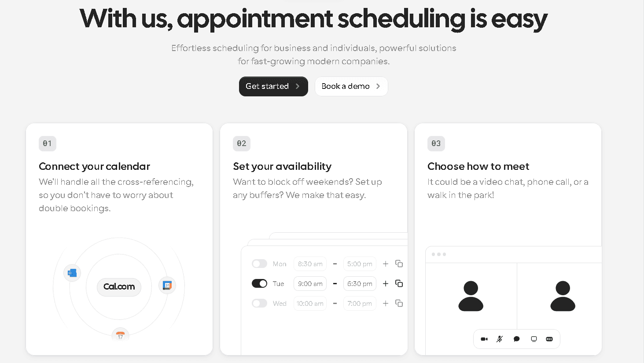Image resolution: width=644 pixels, height=363 pixels.
Task: Select the Outlook Calendar icon orbiting Cal.com
Action: tap(72, 273)
